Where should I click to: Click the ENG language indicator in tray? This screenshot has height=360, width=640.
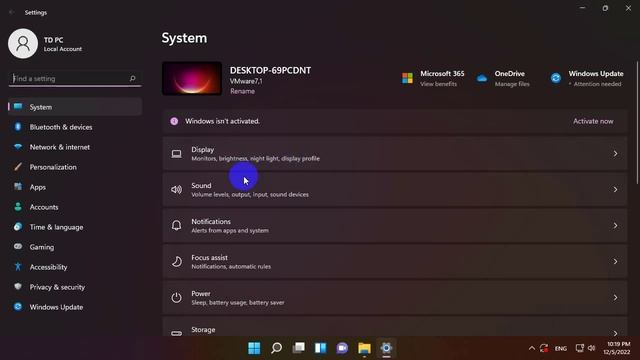click(560, 349)
